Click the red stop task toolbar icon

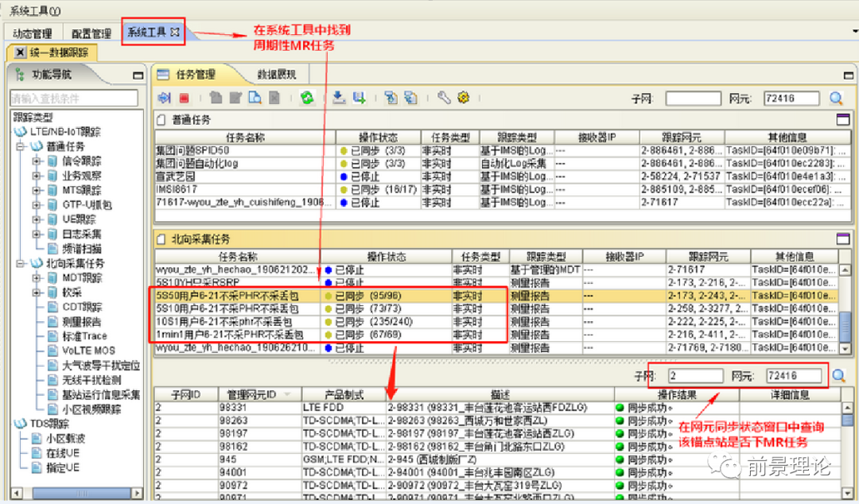tap(184, 99)
